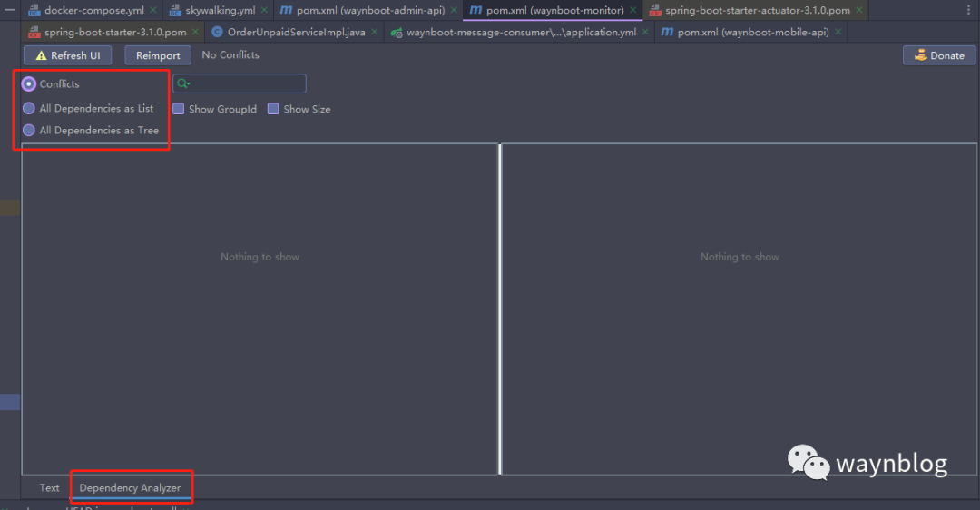Click the Java class icon on OrderUnpaidServiceImpl tab
The height and width of the screenshot is (510, 980).
pyautogui.click(x=217, y=32)
